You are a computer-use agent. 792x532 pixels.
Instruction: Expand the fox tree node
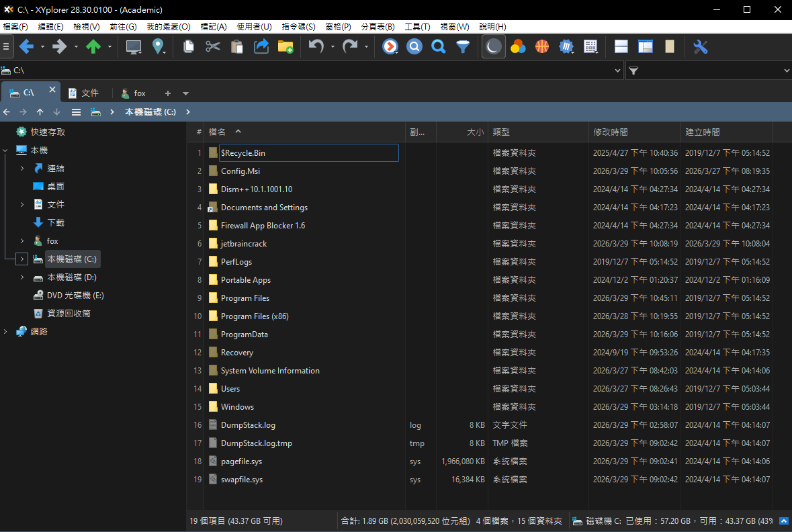point(22,241)
